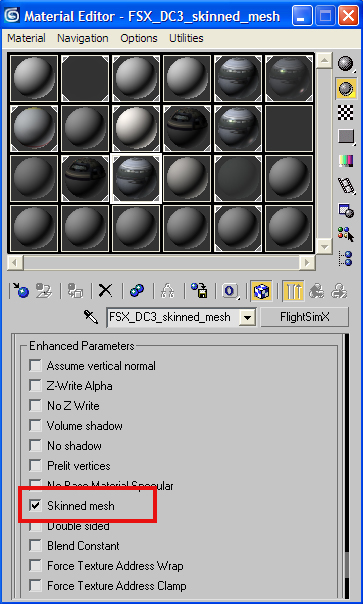This screenshot has height=604, width=363.
Task: Minimize the Material Editor window
Action: [x=301, y=16]
